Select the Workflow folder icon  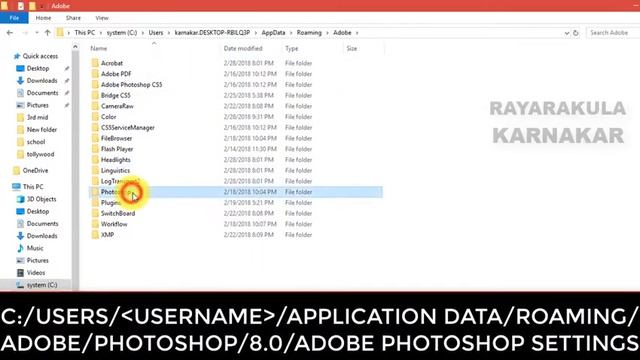[95, 224]
